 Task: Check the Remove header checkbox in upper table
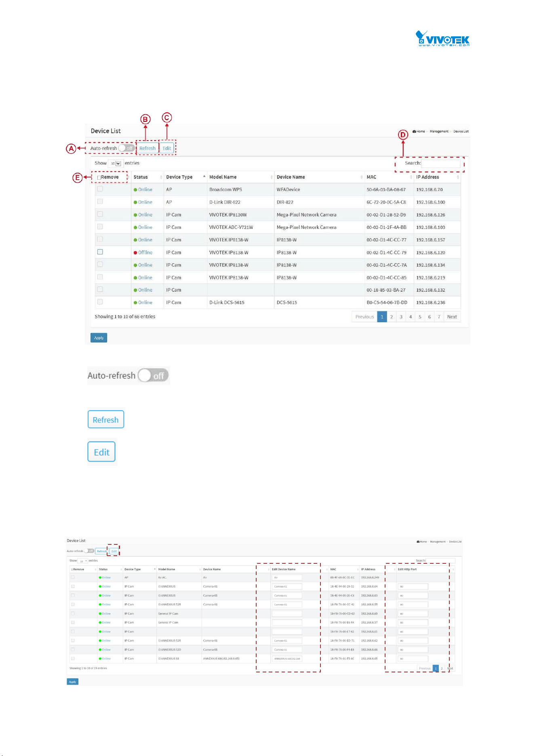point(99,177)
